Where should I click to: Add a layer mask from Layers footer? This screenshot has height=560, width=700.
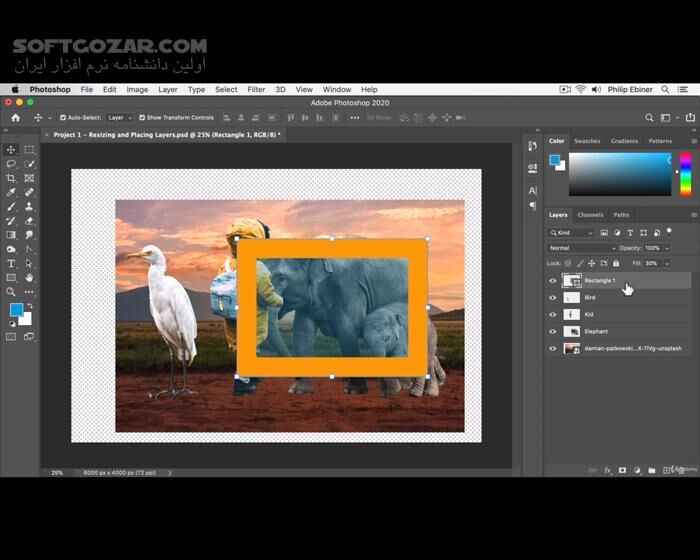tap(622, 470)
